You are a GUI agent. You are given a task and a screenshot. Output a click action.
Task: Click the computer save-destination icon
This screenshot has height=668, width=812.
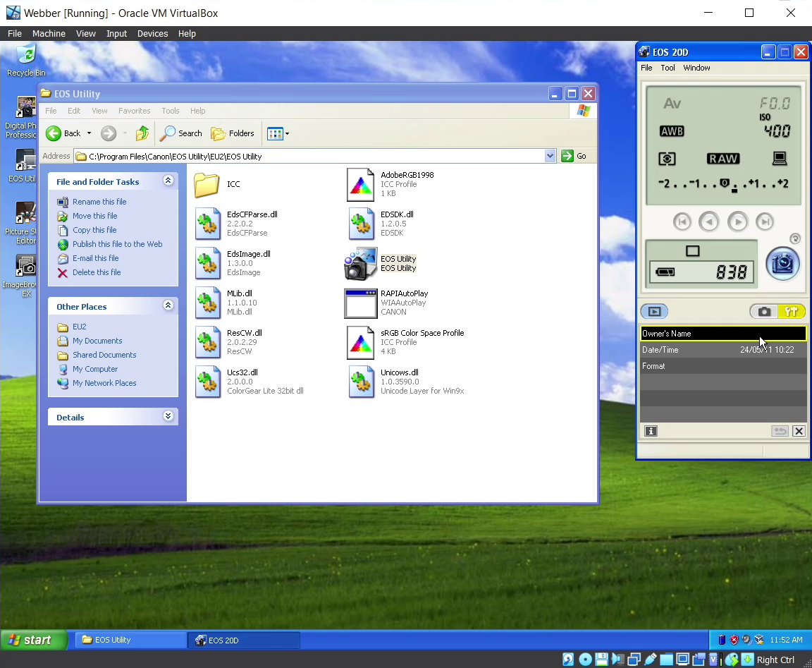[x=780, y=159]
